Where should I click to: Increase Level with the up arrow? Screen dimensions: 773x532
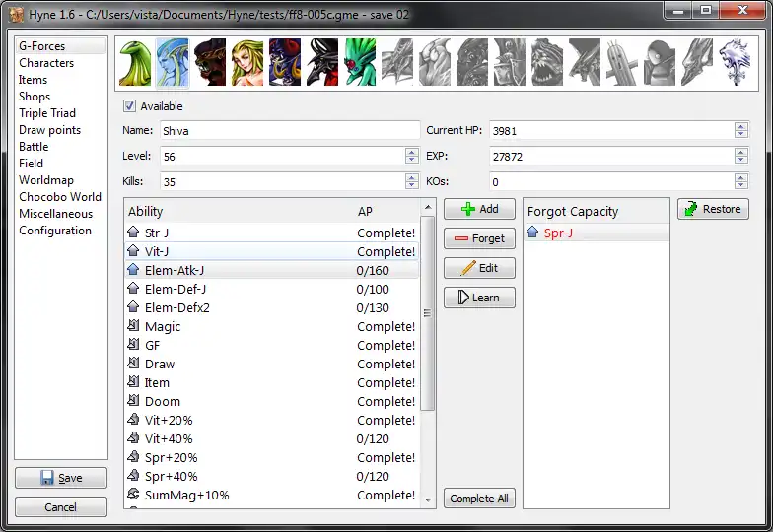pos(412,152)
